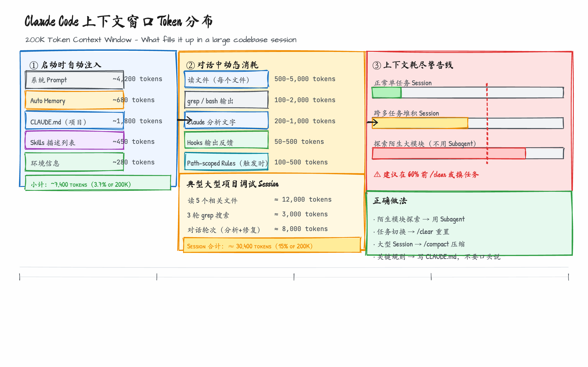Select the "② 对话中动态消耗" heading

(x=222, y=65)
